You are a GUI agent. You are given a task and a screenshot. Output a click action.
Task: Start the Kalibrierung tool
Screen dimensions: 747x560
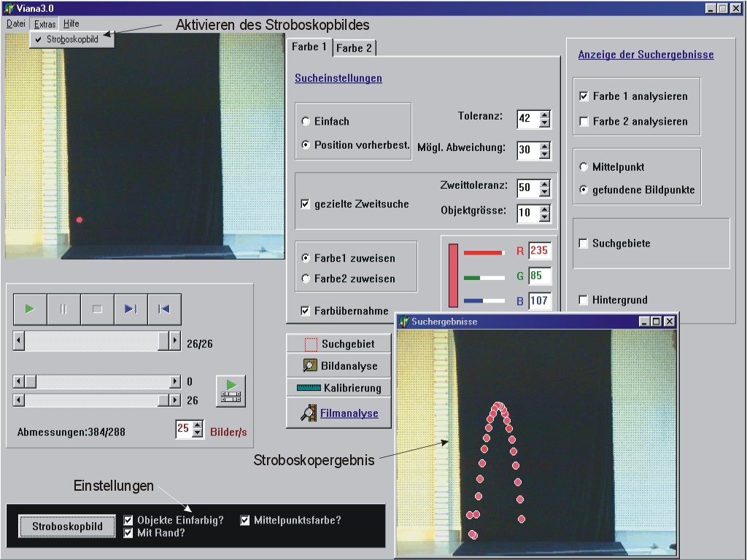(338, 388)
